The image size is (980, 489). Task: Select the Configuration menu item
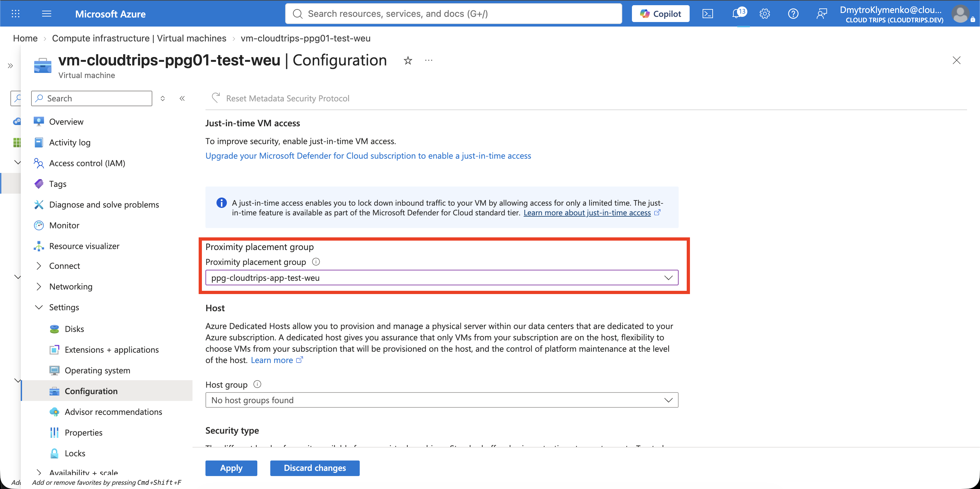click(x=107, y=391)
